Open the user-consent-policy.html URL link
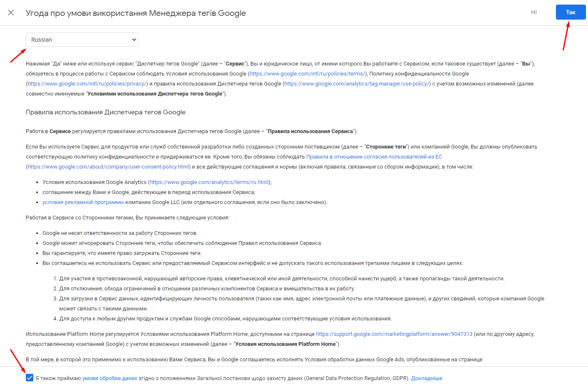Screen dimensions: 588x388 [108, 167]
